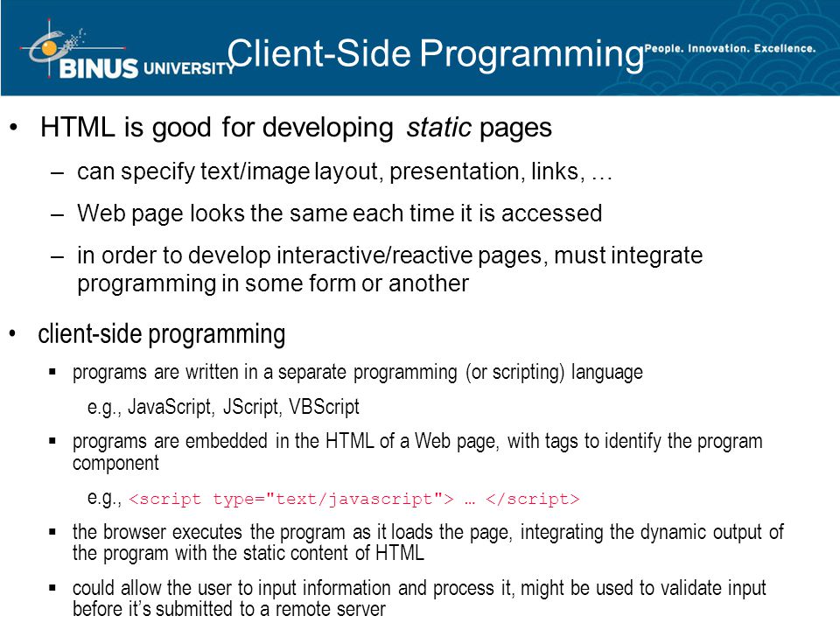
Task: Click the 'client-side programming' bullet heading
Action: (161, 335)
